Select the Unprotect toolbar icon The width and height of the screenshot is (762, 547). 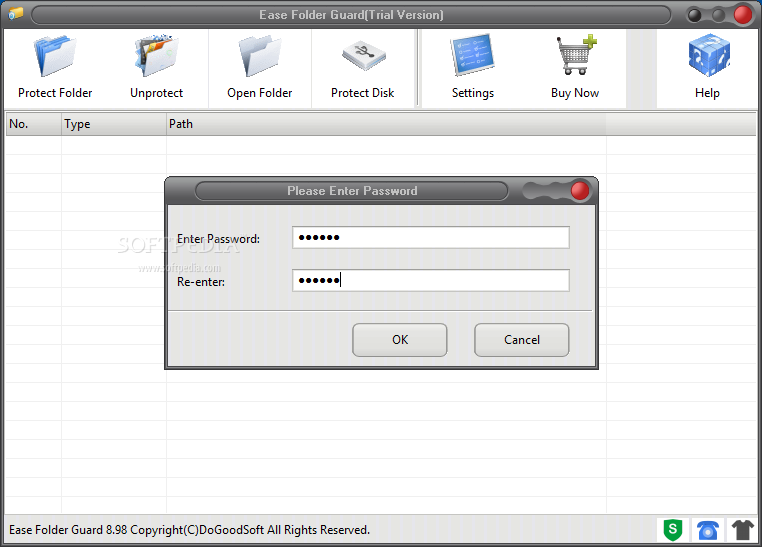tap(156, 68)
